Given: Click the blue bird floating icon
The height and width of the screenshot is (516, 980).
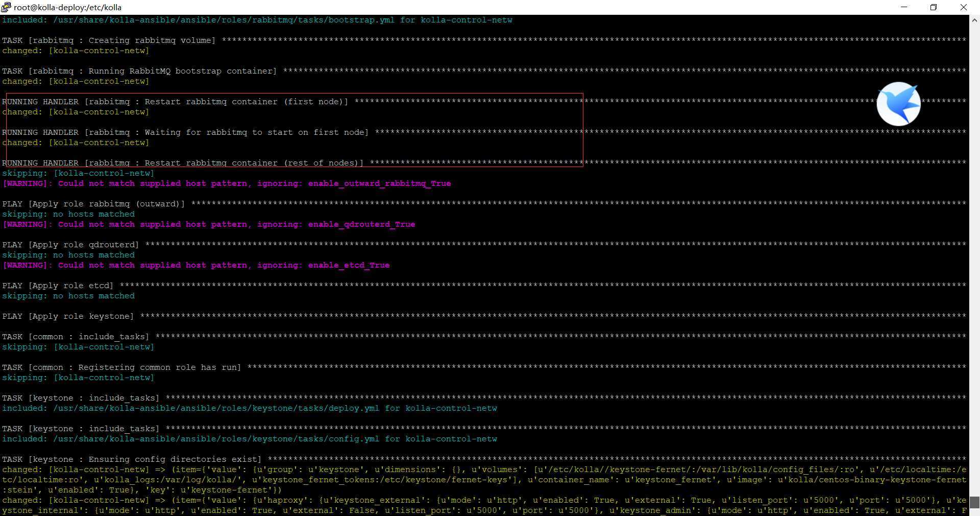Looking at the screenshot, I should coord(898,104).
